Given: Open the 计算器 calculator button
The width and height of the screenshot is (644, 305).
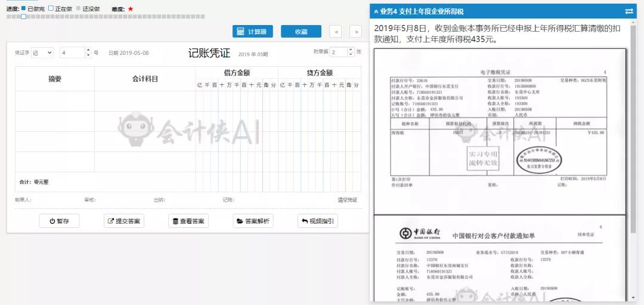Looking at the screenshot, I should click(x=253, y=32).
